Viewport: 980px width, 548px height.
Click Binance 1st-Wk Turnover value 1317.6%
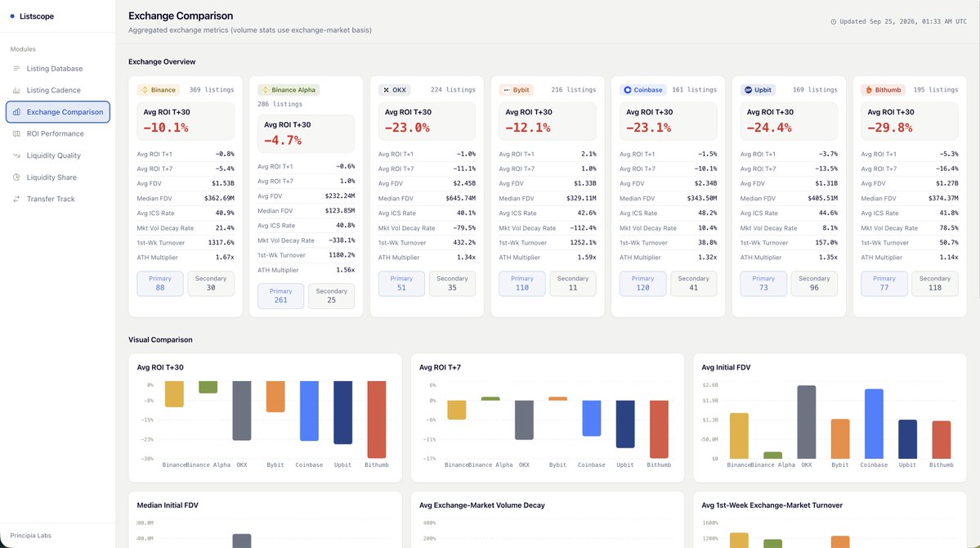pos(222,243)
